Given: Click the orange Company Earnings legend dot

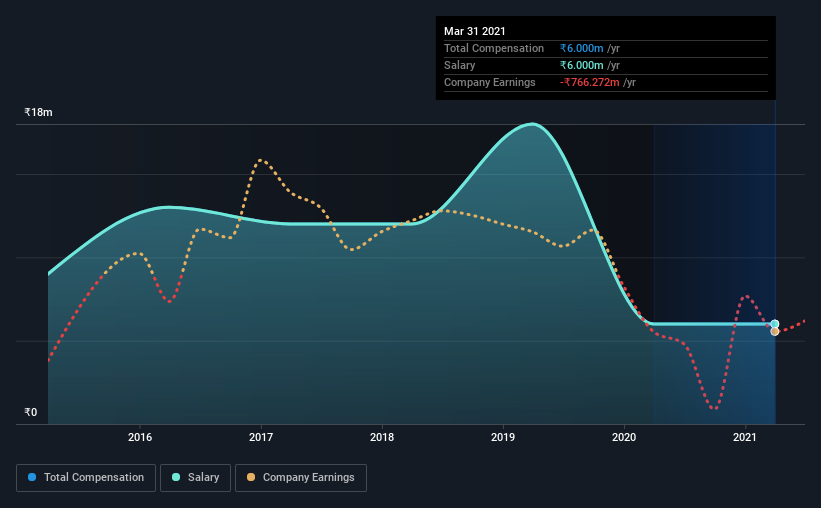Looking at the screenshot, I should (251, 477).
